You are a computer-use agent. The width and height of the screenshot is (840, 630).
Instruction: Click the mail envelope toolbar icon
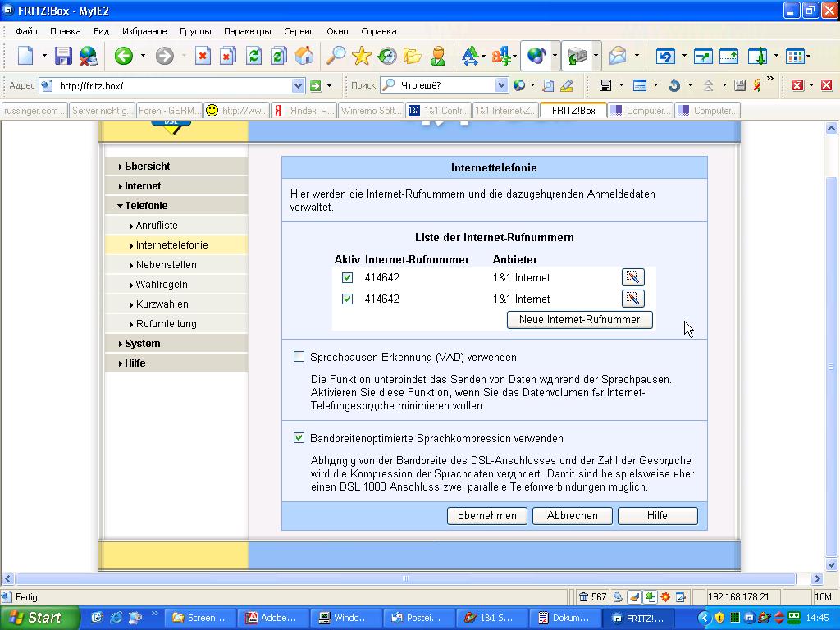pos(617,56)
